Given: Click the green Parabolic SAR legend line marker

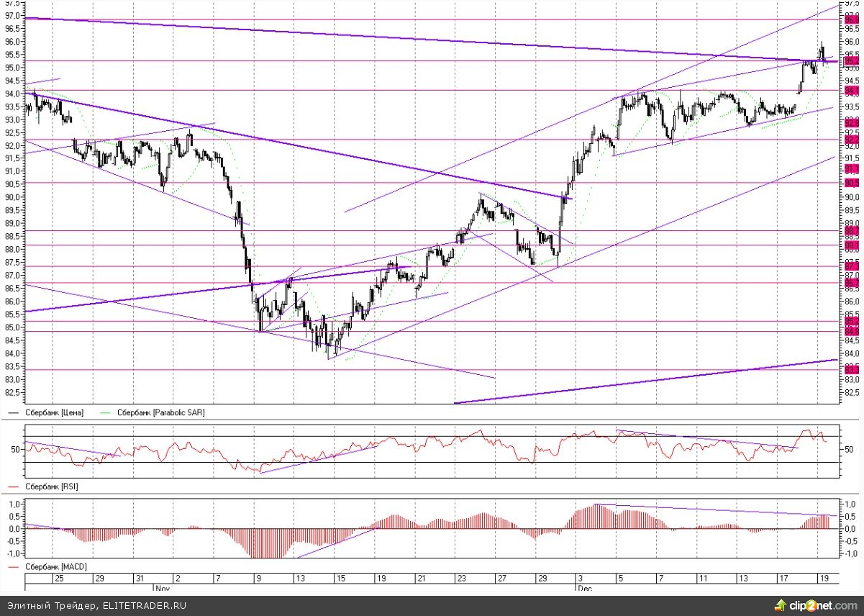Looking at the screenshot, I should [107, 413].
